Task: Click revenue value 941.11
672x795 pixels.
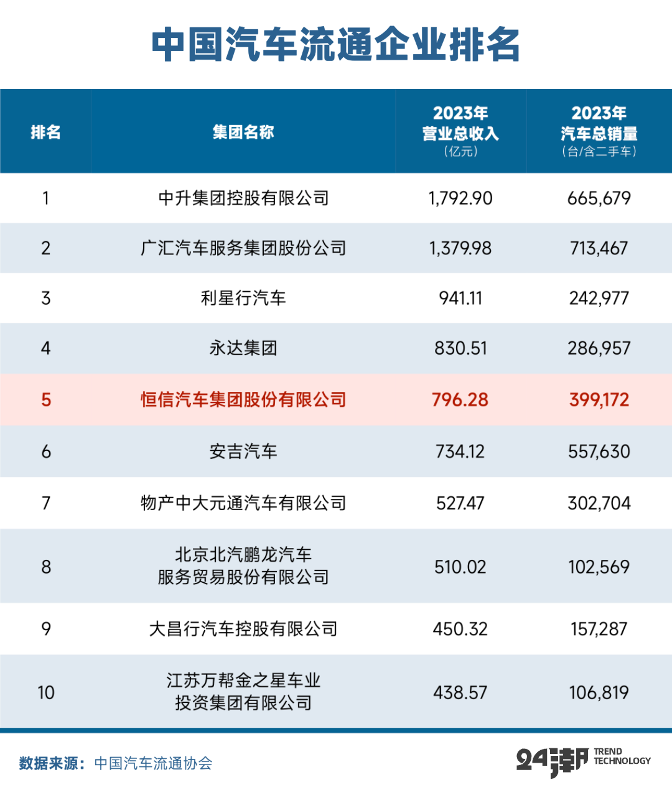Action: tap(460, 298)
